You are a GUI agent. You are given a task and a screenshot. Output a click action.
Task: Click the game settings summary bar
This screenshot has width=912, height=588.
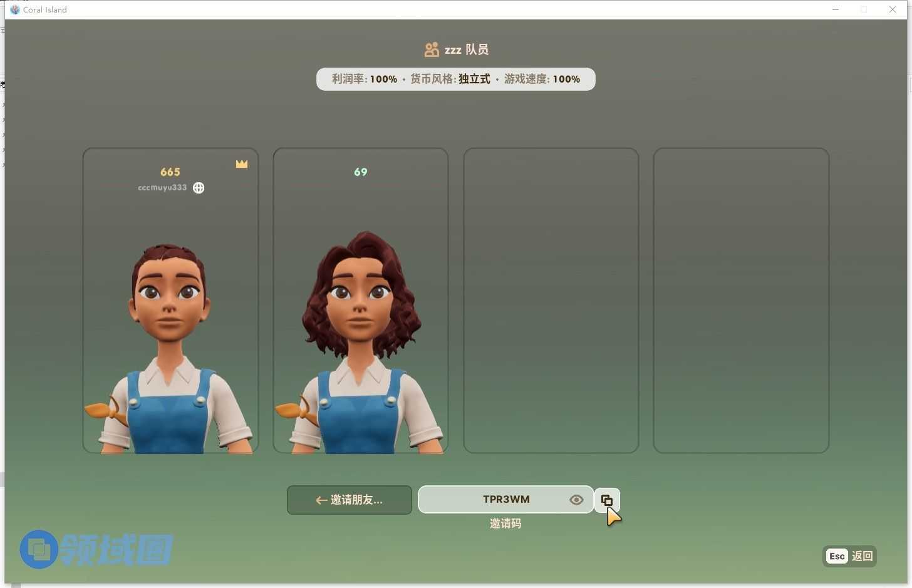(x=455, y=80)
